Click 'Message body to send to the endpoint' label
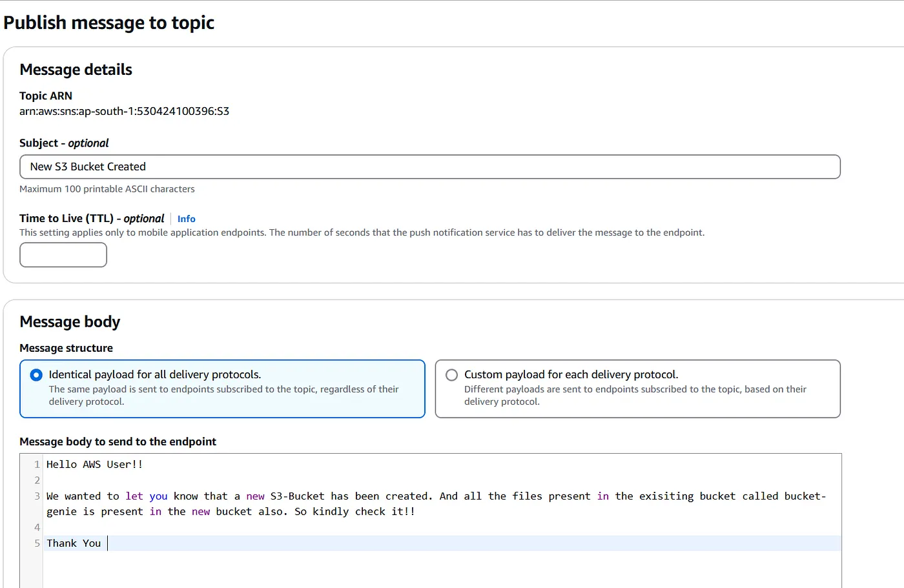Viewport: 904px width, 588px height. [118, 441]
